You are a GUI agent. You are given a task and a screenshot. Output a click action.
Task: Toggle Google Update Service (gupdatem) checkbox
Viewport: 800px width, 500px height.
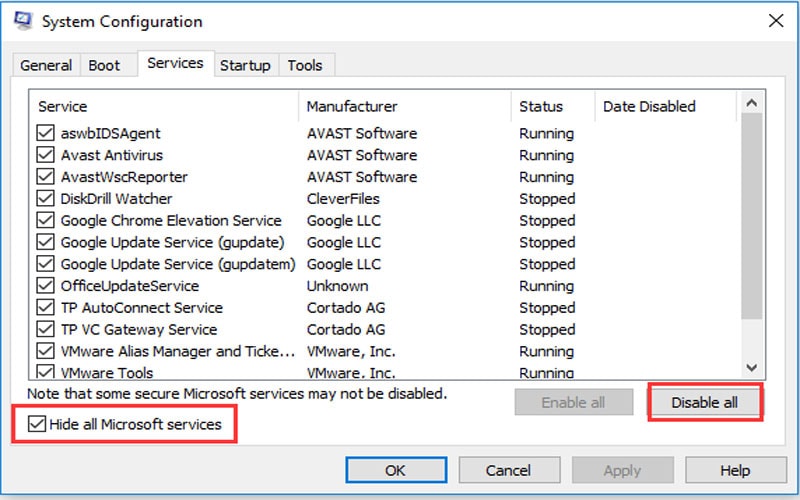coord(45,264)
